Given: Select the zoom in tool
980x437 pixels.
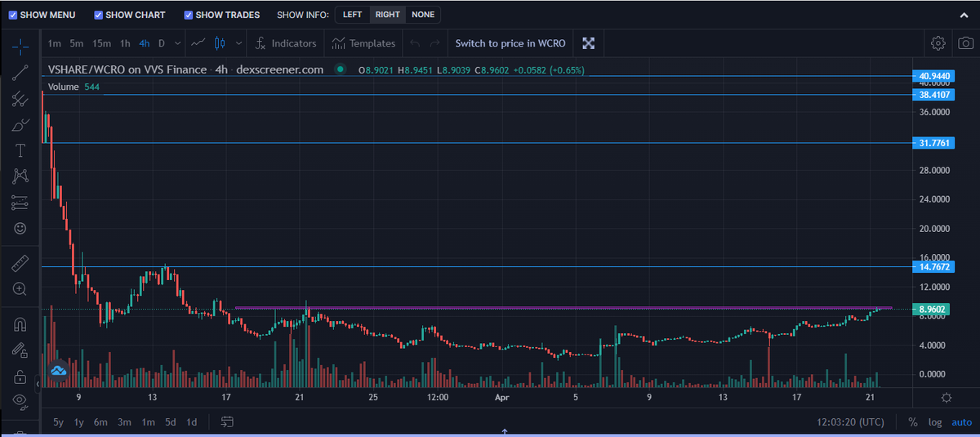Looking at the screenshot, I should pos(20,289).
